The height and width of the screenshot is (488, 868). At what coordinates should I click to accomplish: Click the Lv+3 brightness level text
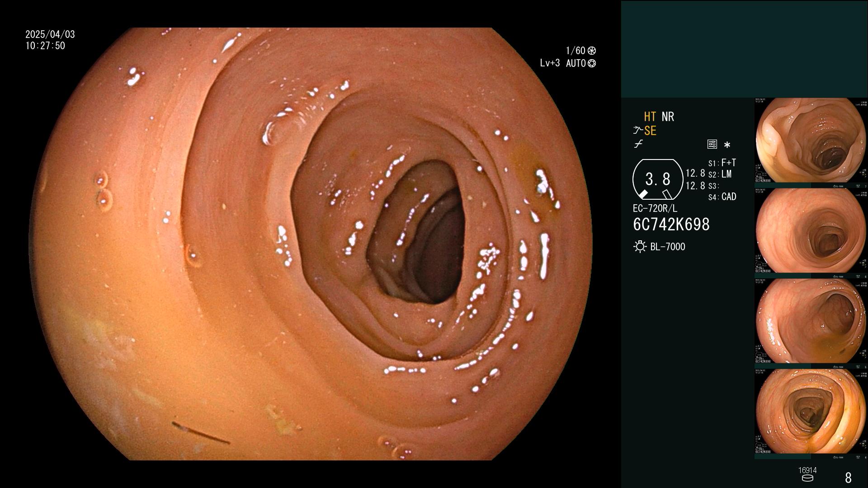(x=550, y=63)
